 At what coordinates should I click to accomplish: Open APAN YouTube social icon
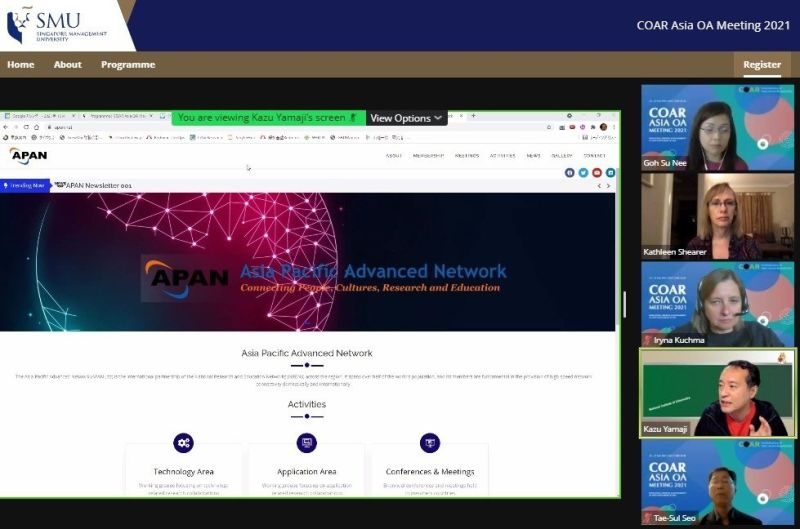(x=596, y=173)
